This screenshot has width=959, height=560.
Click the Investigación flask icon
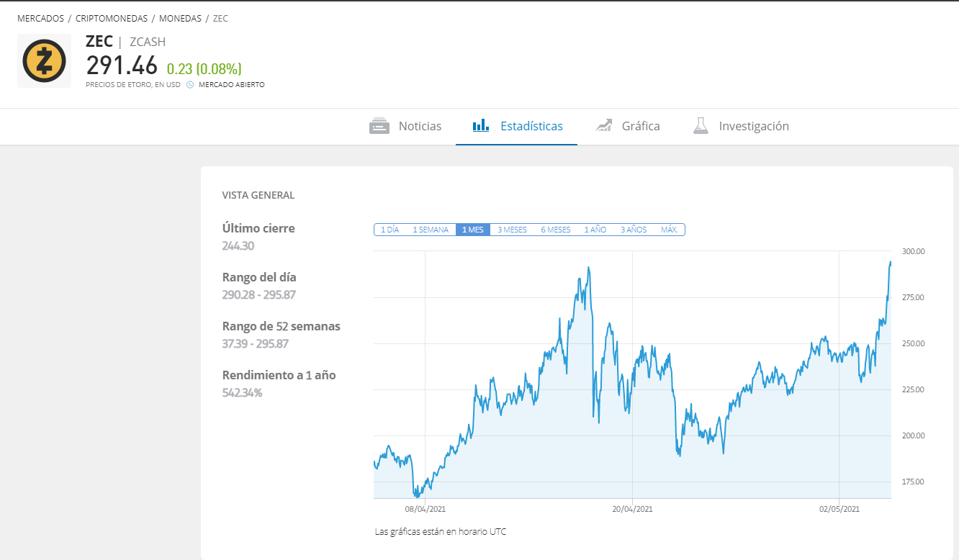pyautogui.click(x=701, y=126)
